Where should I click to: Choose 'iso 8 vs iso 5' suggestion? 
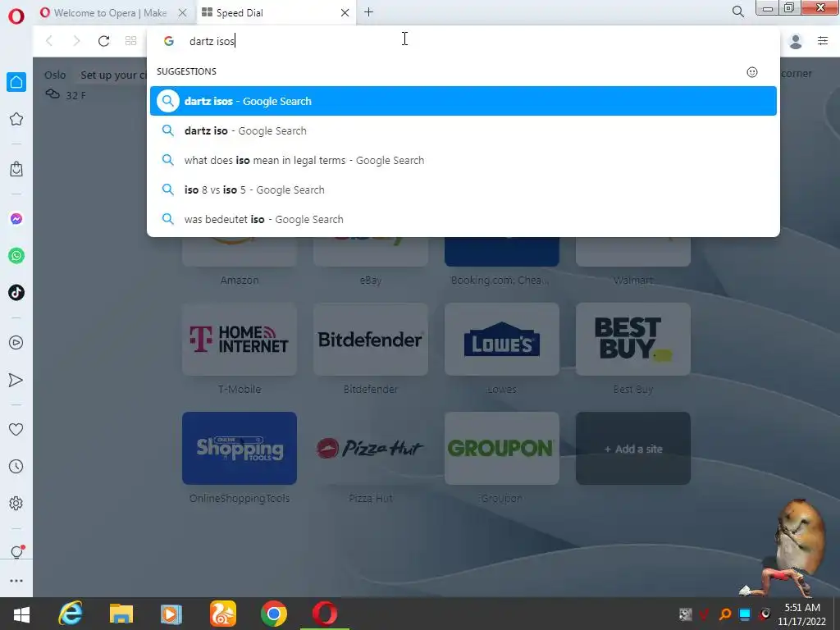463,189
